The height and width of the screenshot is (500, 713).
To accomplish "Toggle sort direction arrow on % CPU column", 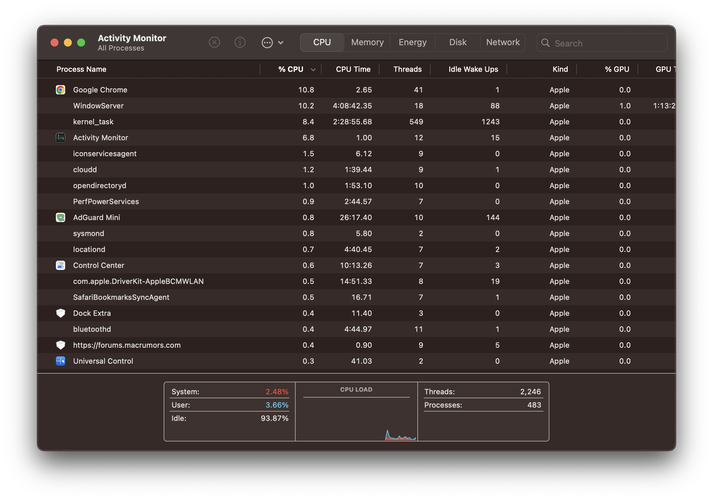I will 313,70.
